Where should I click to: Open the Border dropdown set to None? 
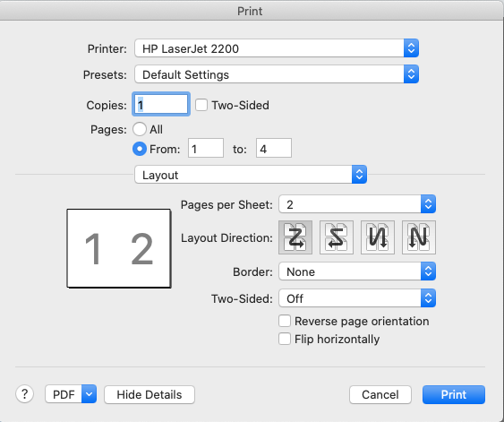[357, 271]
